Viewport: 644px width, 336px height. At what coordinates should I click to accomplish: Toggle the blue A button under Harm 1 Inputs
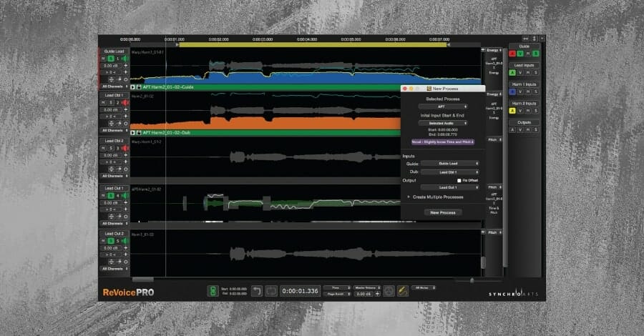tap(512, 92)
